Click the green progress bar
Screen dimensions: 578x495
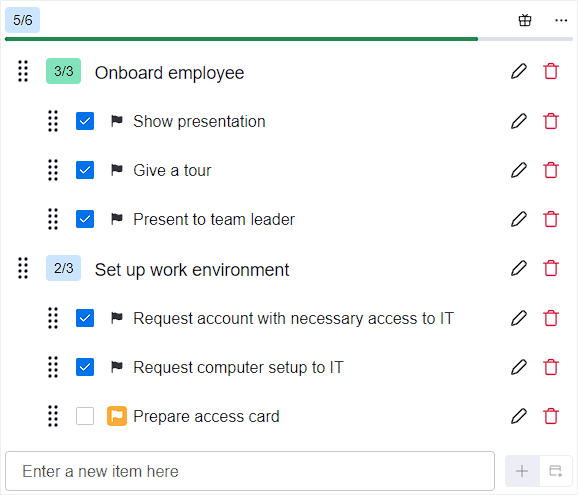tap(241, 39)
